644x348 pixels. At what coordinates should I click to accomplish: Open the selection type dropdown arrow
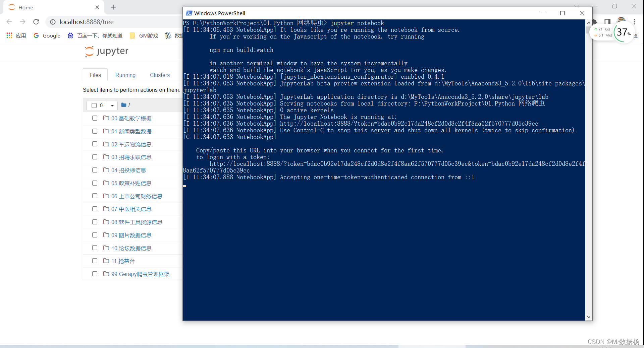coord(112,106)
